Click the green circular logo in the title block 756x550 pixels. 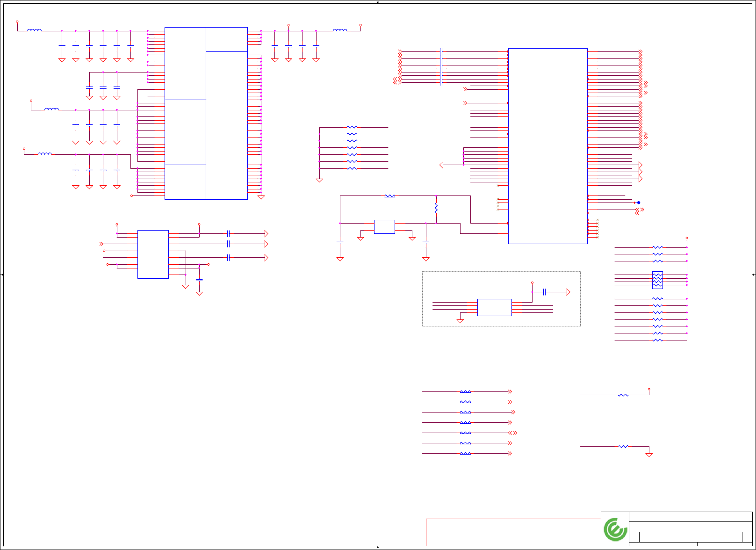[x=615, y=529]
